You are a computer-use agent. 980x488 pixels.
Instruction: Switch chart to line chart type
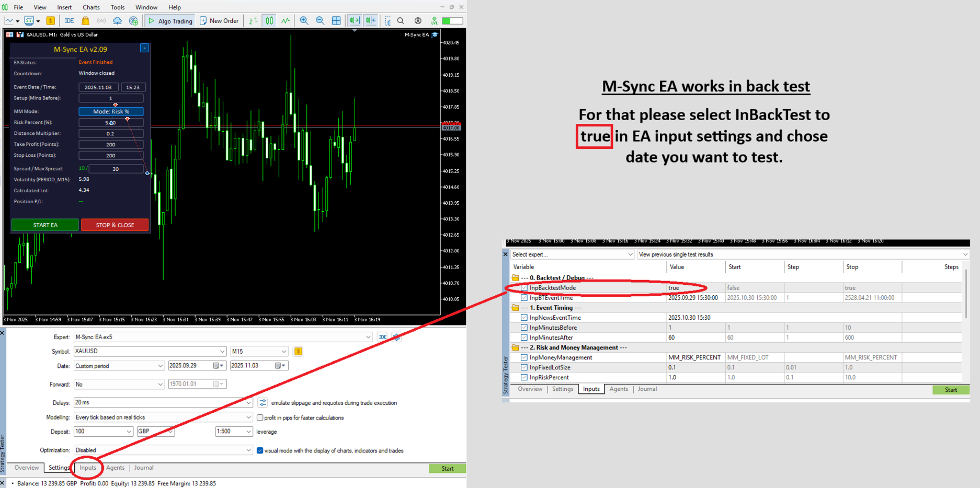pyautogui.click(x=286, y=21)
